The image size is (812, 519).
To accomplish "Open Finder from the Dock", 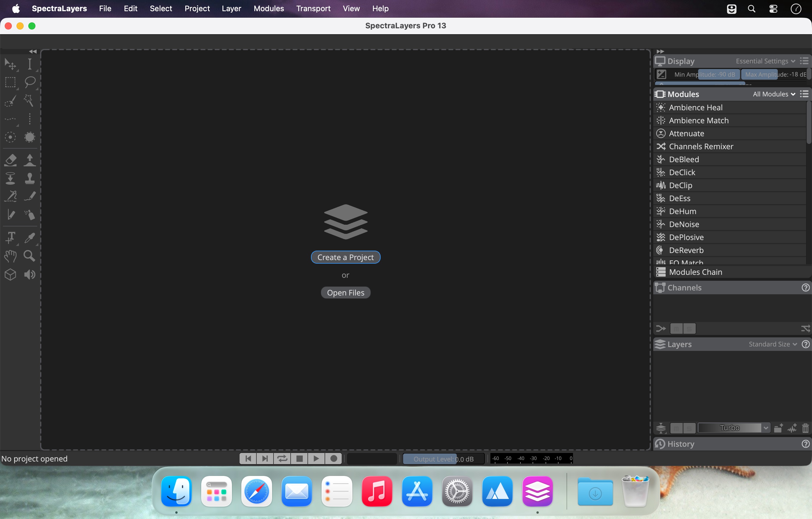I will 176,491.
